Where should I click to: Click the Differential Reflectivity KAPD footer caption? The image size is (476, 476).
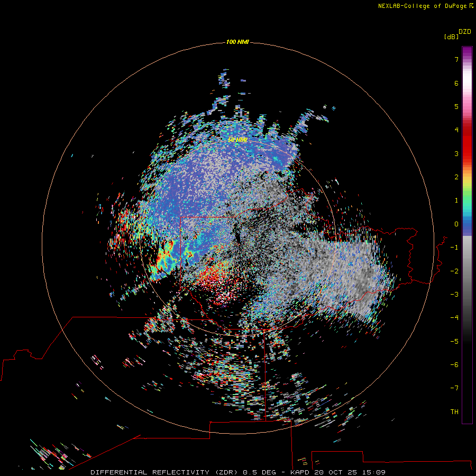click(x=238, y=472)
